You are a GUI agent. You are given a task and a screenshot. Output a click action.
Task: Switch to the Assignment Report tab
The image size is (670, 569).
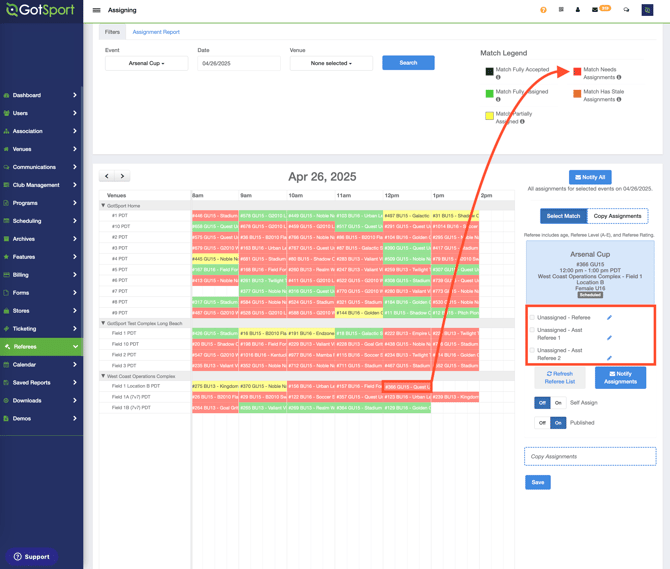pyautogui.click(x=156, y=32)
